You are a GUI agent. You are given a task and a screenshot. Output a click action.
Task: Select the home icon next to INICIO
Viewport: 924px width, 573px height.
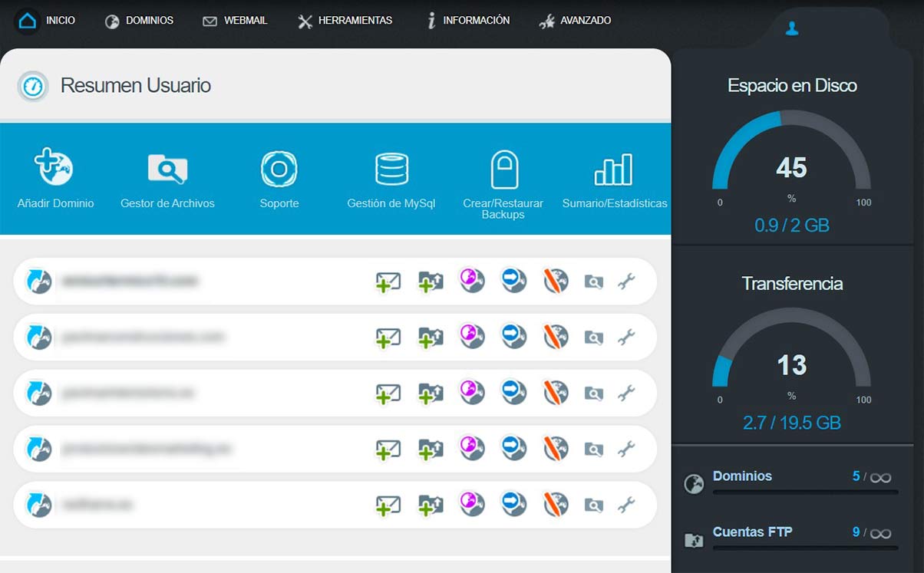(26, 20)
